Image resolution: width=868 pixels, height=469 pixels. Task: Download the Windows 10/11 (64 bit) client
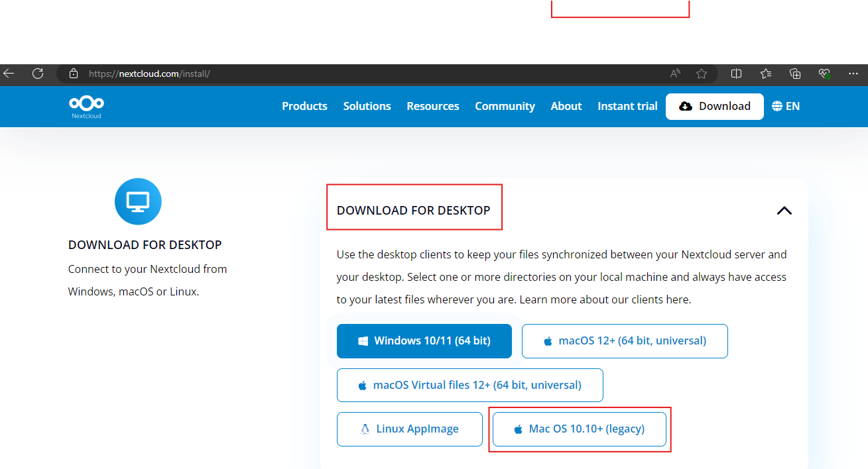[x=424, y=341]
